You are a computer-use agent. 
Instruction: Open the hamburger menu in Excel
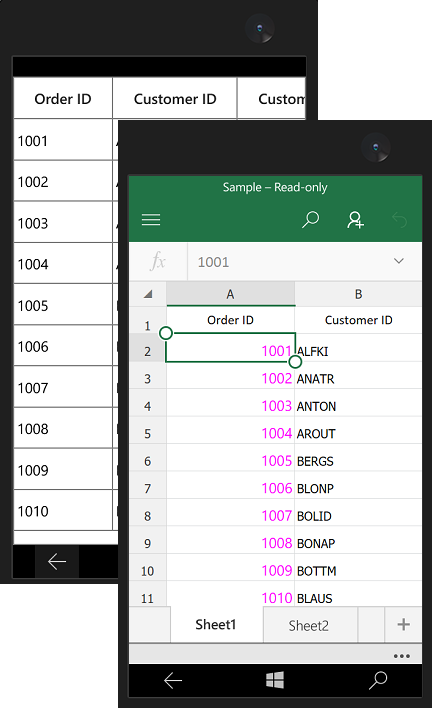(x=151, y=219)
